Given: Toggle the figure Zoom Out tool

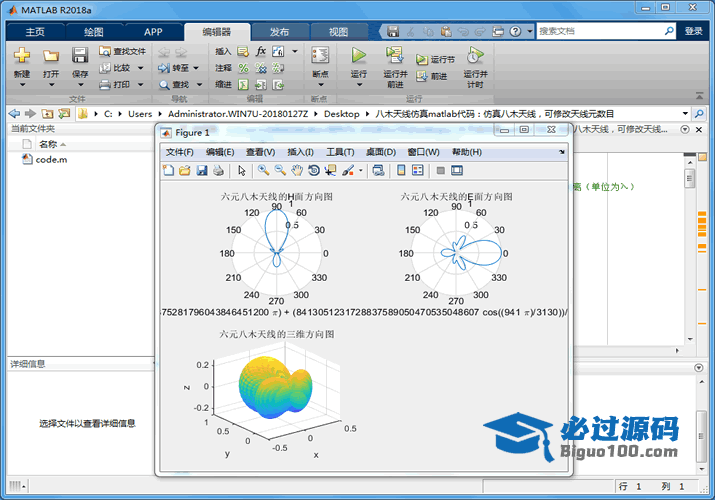Looking at the screenshot, I should tap(280, 170).
